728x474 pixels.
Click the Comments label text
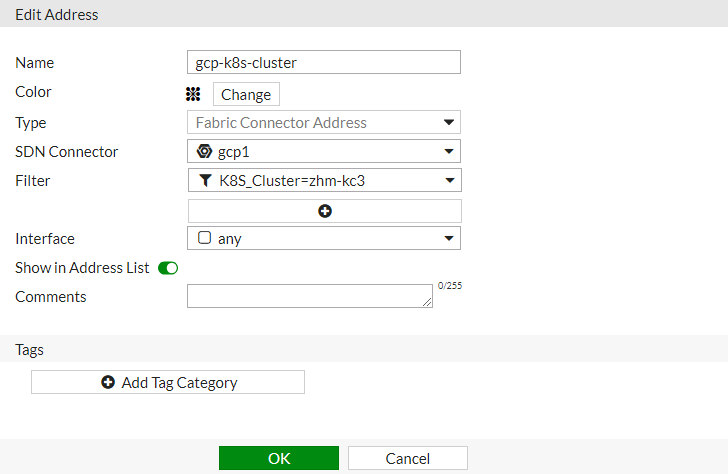(51, 297)
